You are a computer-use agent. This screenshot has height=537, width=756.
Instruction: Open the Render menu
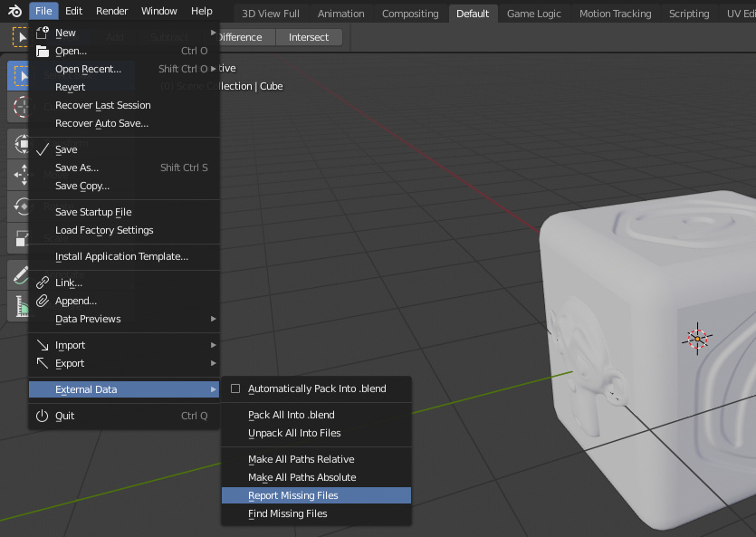tap(112, 11)
